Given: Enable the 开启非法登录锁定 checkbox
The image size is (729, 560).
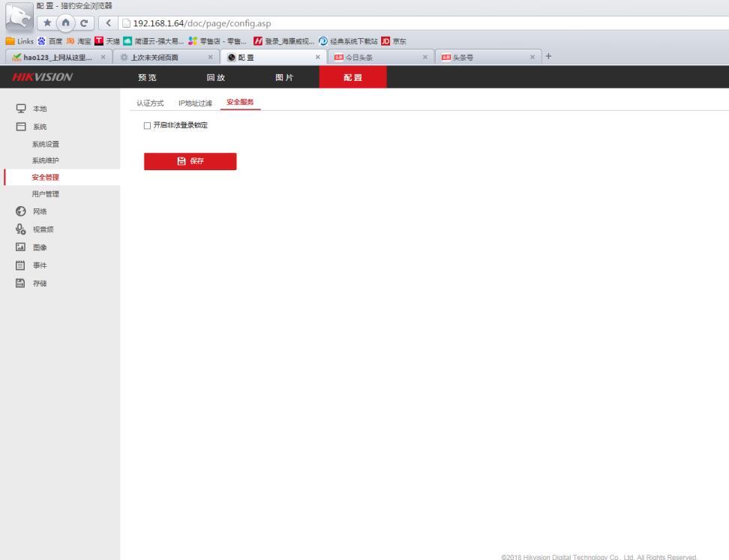Looking at the screenshot, I should point(148,125).
